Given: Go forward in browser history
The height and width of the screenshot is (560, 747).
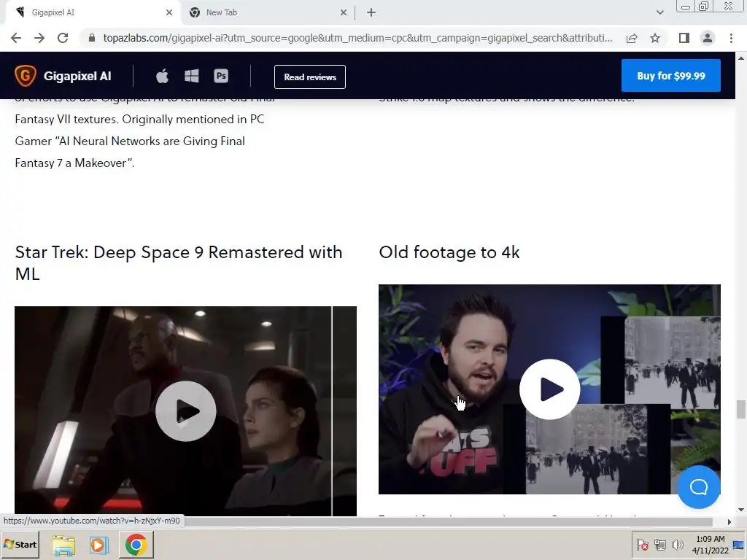Looking at the screenshot, I should tap(39, 38).
